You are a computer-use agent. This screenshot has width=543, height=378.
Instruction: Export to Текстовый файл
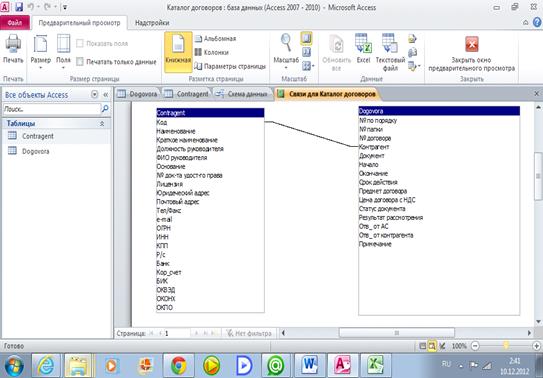[390, 52]
